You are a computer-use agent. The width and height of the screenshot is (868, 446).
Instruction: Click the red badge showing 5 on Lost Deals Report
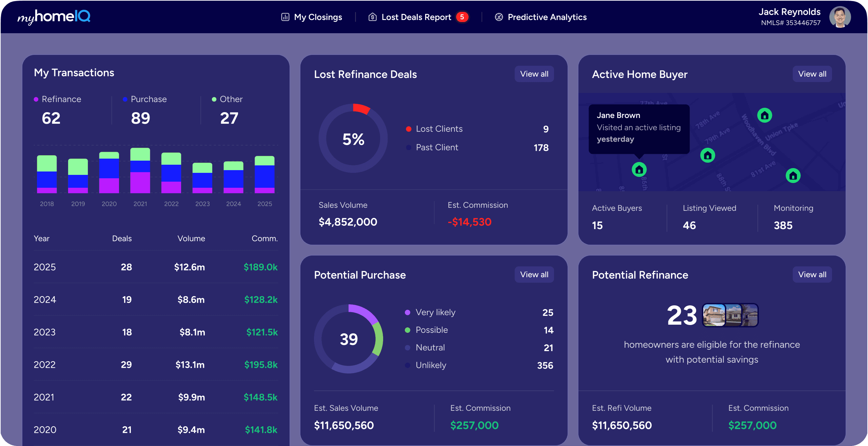(462, 17)
